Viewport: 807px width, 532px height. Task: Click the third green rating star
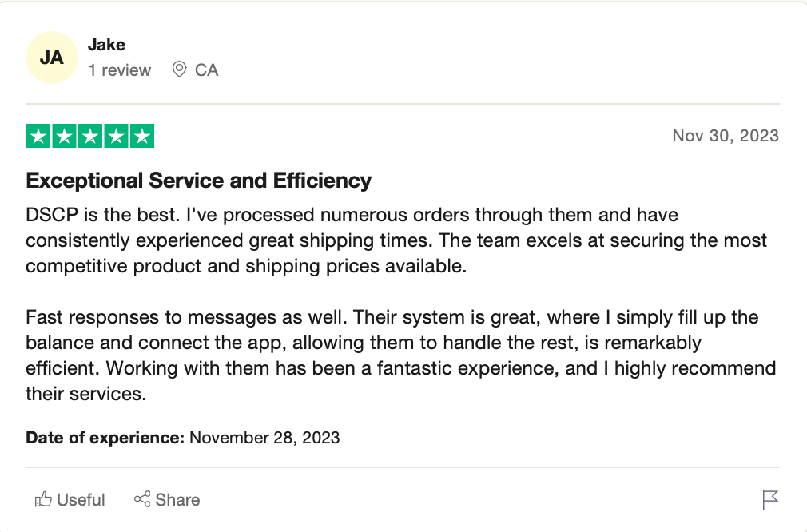pos(90,137)
